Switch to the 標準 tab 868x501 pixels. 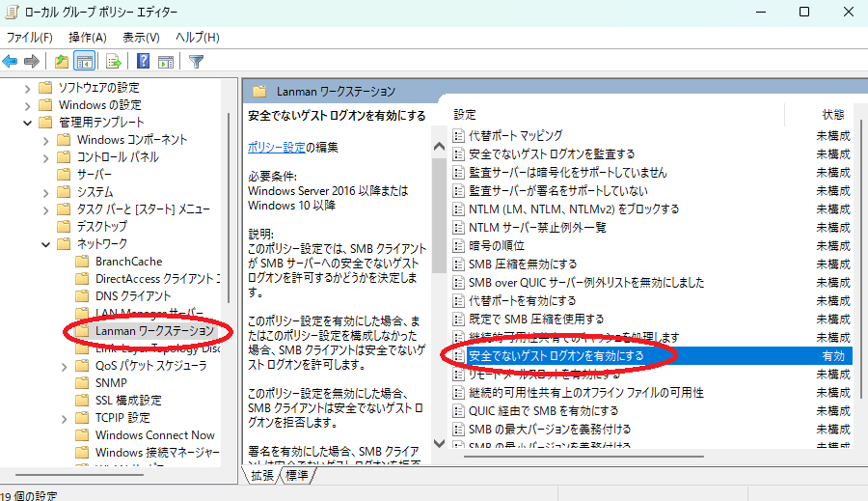click(297, 476)
